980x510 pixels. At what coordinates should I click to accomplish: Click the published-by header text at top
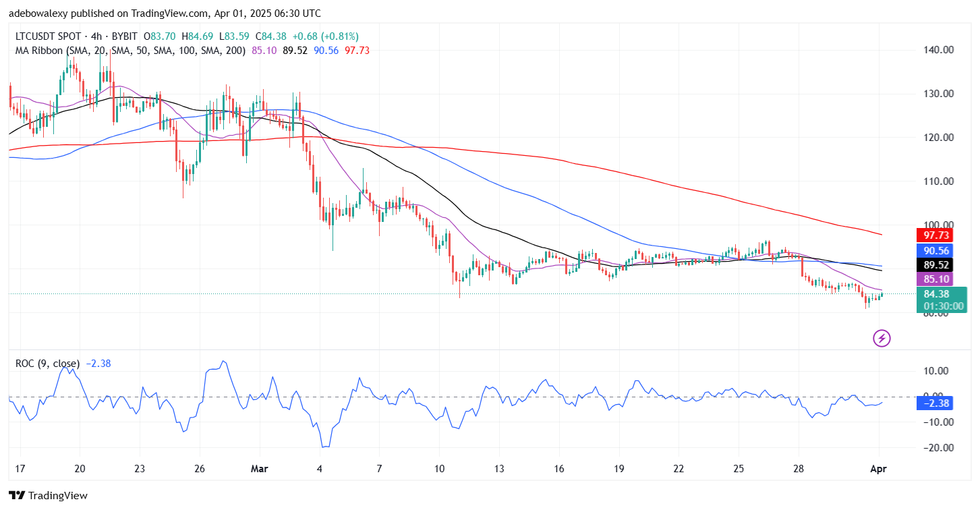point(165,13)
